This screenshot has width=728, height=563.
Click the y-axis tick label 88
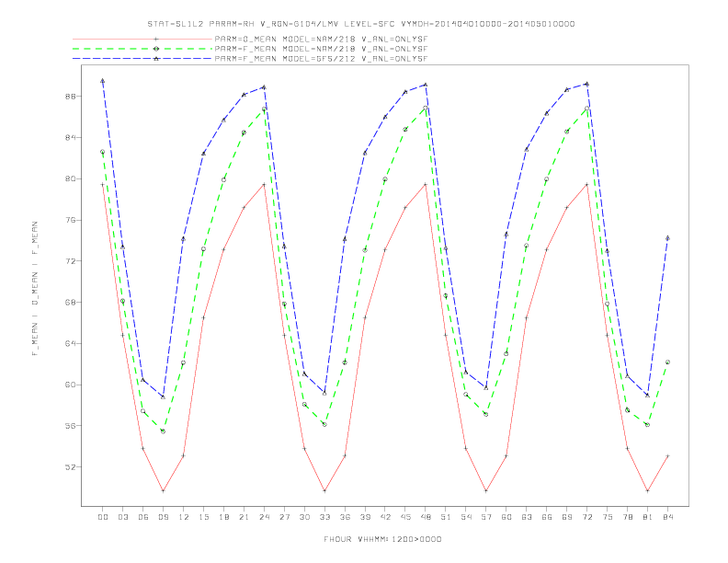point(70,97)
